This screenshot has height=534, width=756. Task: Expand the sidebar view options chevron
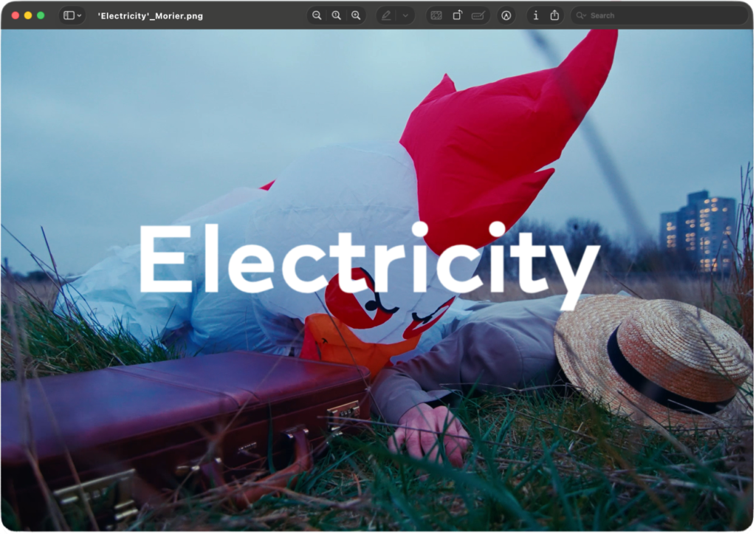tap(79, 16)
